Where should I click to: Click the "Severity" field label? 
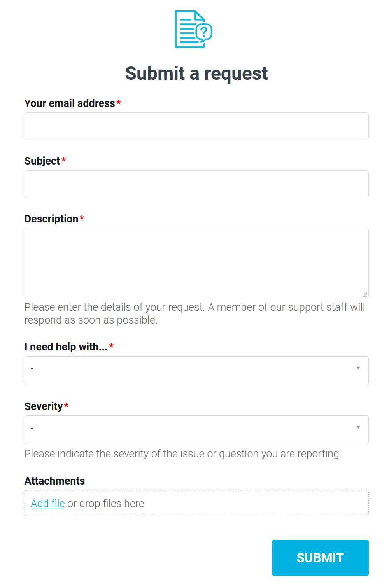[x=44, y=406]
